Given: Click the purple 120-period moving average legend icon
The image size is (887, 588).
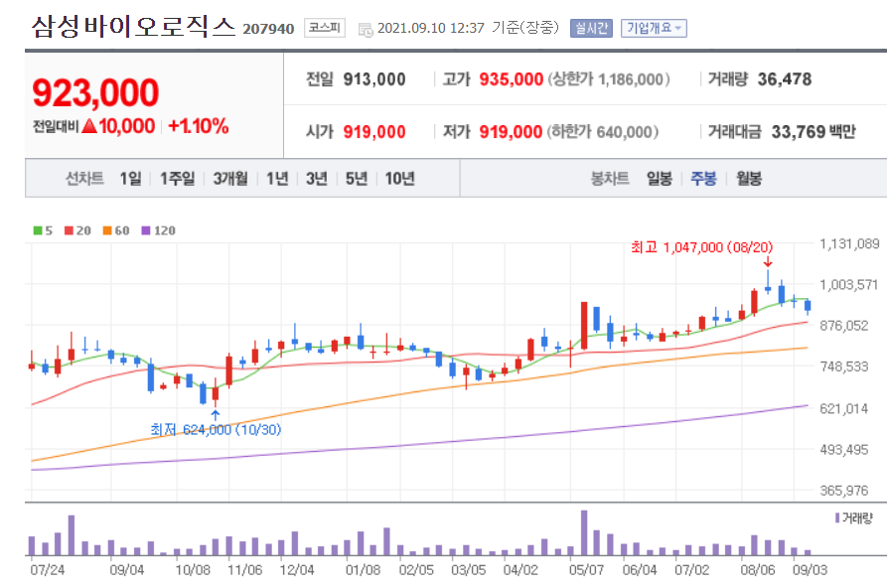Looking at the screenshot, I should click(145, 229).
